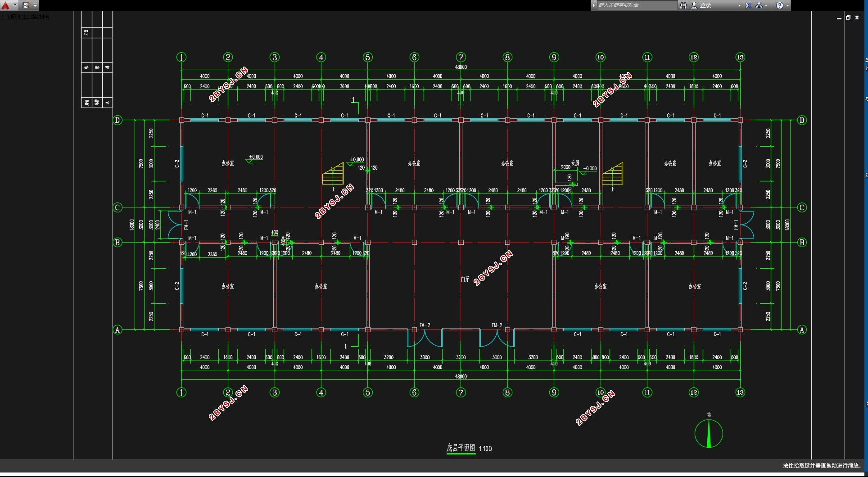
Task: Restore the drawing window
Action: point(848,18)
